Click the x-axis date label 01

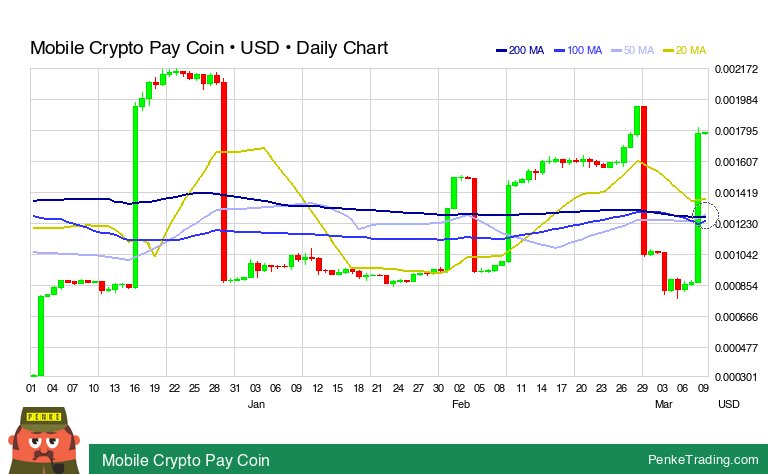pos(31,388)
